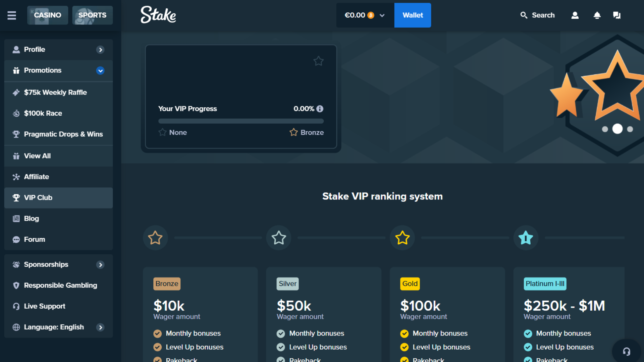Screen dimensions: 644x362
Task: Click the star icon on the VIP card
Action: pos(318,61)
